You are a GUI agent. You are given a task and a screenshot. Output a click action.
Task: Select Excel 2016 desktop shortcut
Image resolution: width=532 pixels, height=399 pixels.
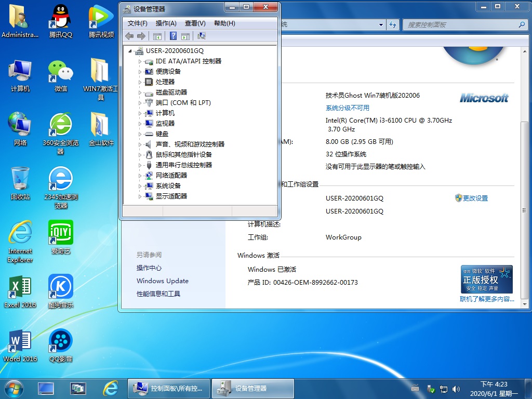tap(20, 291)
